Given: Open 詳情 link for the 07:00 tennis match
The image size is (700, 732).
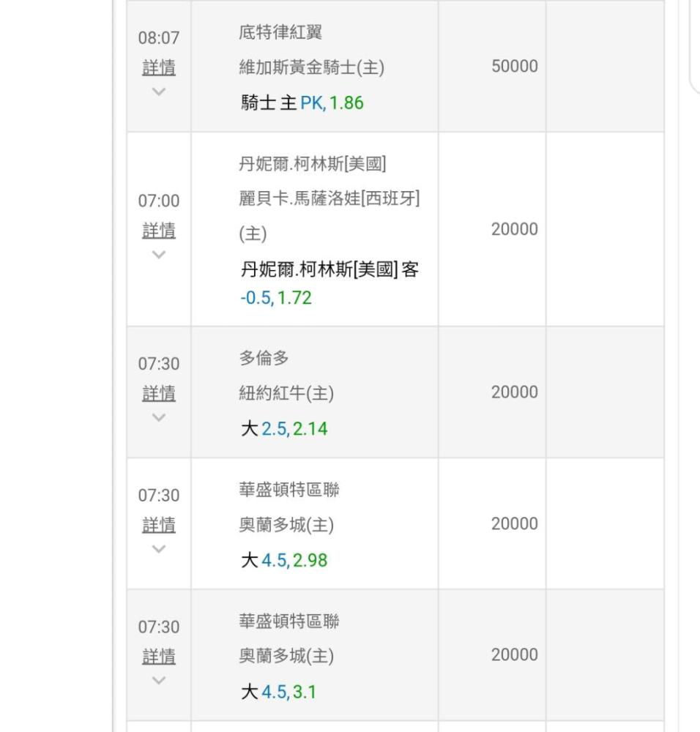Looking at the screenshot, I should [159, 231].
